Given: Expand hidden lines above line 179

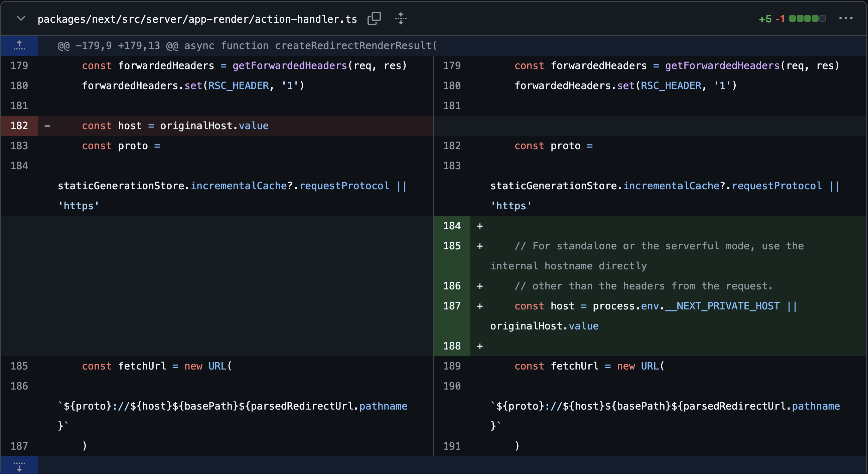Looking at the screenshot, I should pyautogui.click(x=19, y=45).
